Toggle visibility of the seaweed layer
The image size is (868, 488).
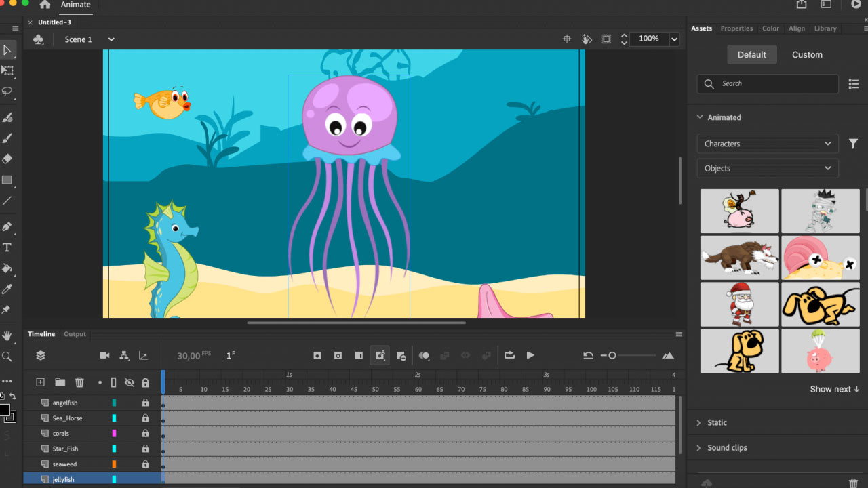point(129,464)
